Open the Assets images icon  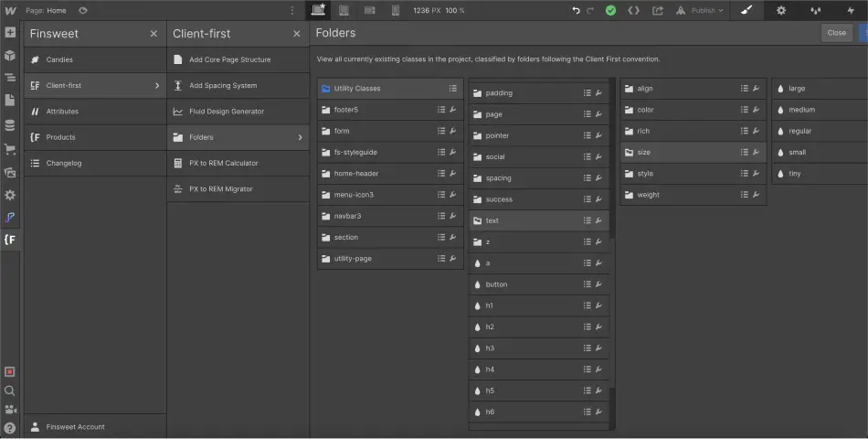point(10,172)
